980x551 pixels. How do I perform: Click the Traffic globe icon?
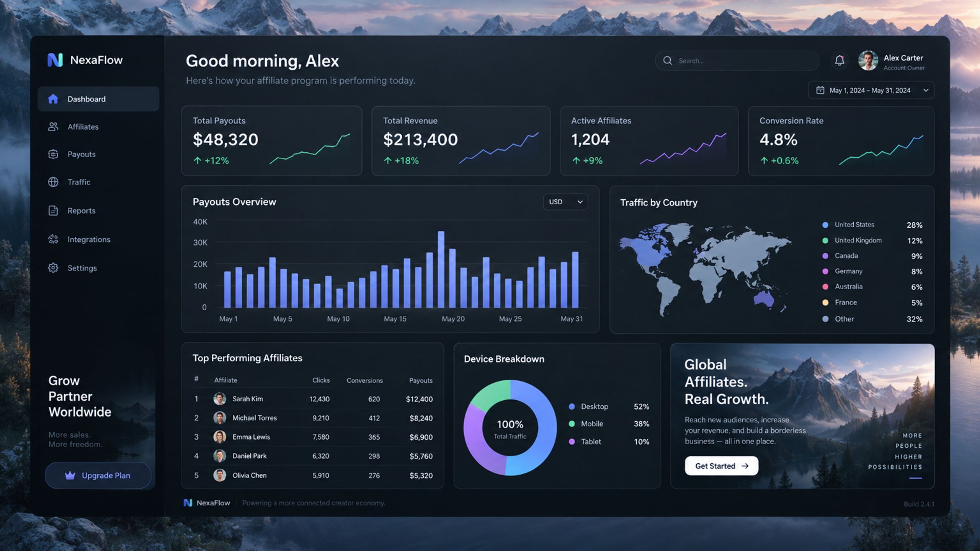(53, 182)
